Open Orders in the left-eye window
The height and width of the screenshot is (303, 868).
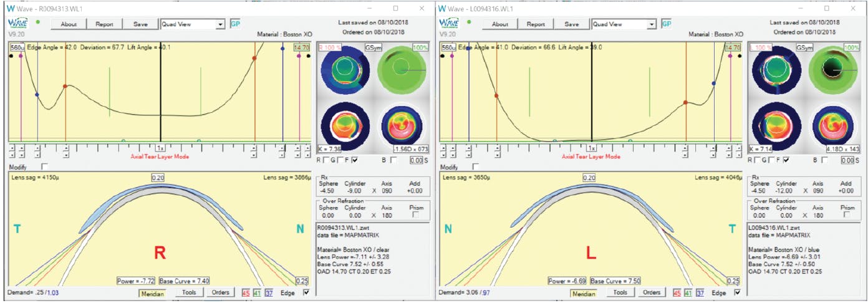[651, 292]
